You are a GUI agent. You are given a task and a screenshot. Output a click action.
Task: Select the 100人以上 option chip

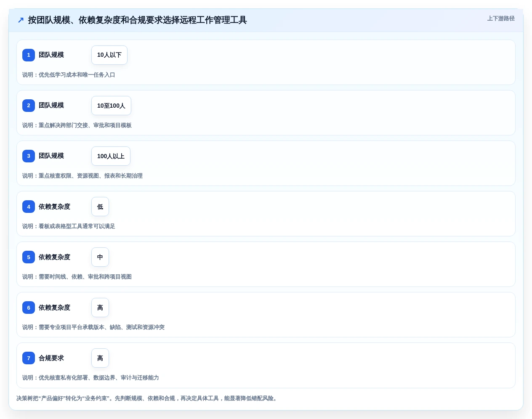click(x=111, y=156)
